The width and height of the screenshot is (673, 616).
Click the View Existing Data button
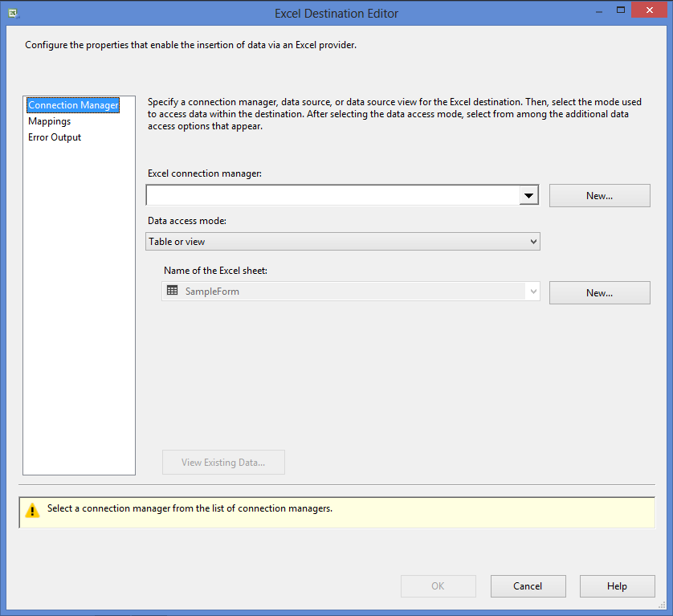point(223,463)
